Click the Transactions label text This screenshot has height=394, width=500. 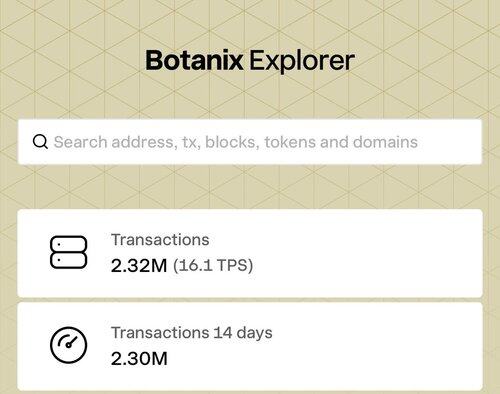160,240
